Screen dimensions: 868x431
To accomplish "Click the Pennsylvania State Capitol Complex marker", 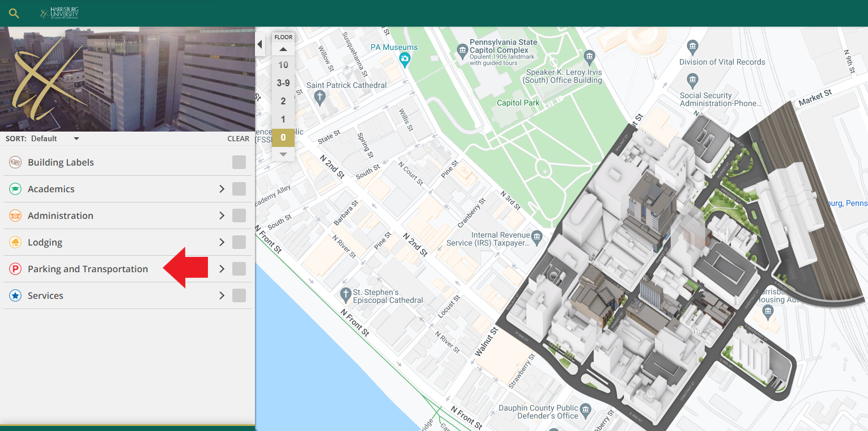I will [462, 51].
